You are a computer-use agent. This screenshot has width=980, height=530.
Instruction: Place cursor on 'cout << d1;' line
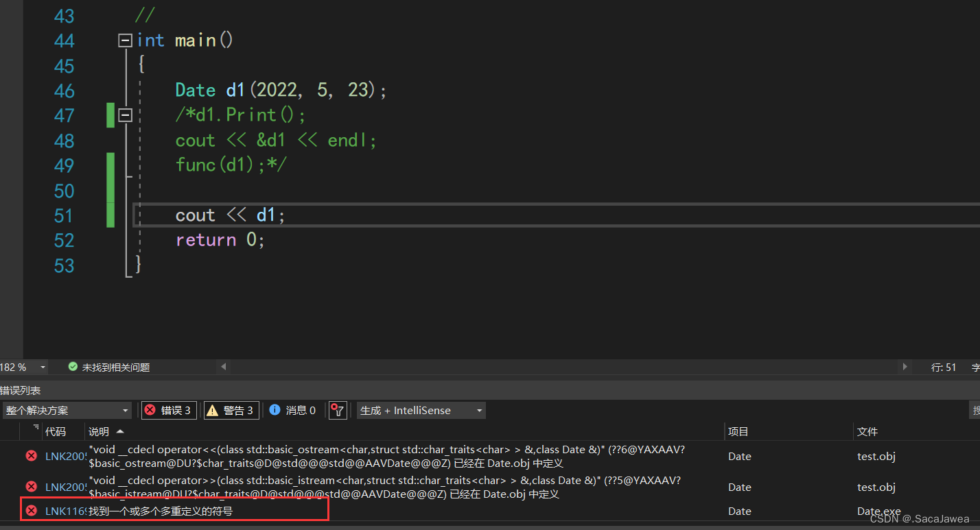coord(230,215)
